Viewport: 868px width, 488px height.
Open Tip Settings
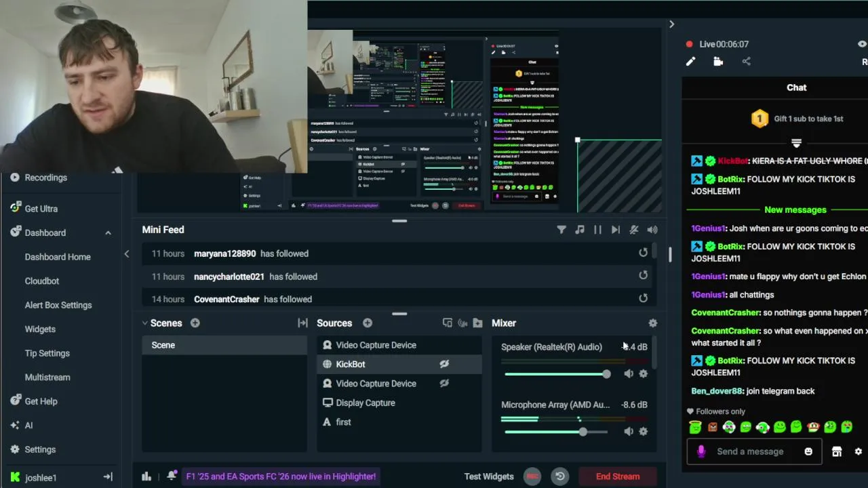pos(47,353)
